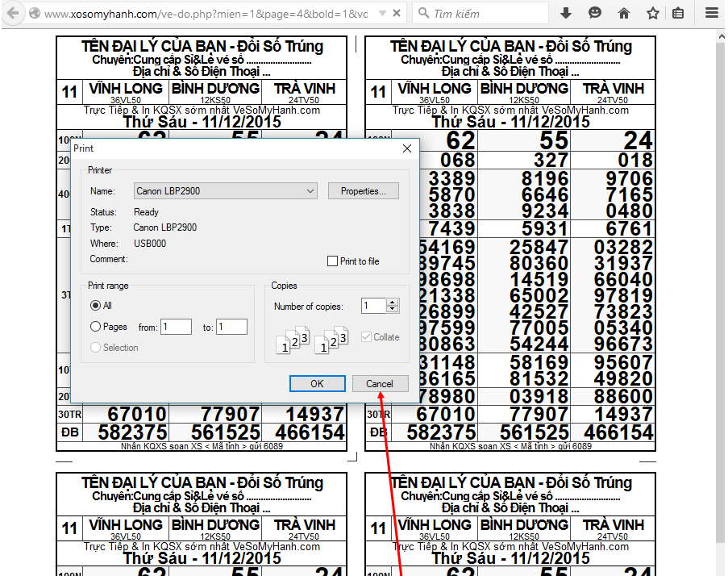Toggle the Collate checkbox
Viewport: 728px width, 576px height.
pos(366,337)
